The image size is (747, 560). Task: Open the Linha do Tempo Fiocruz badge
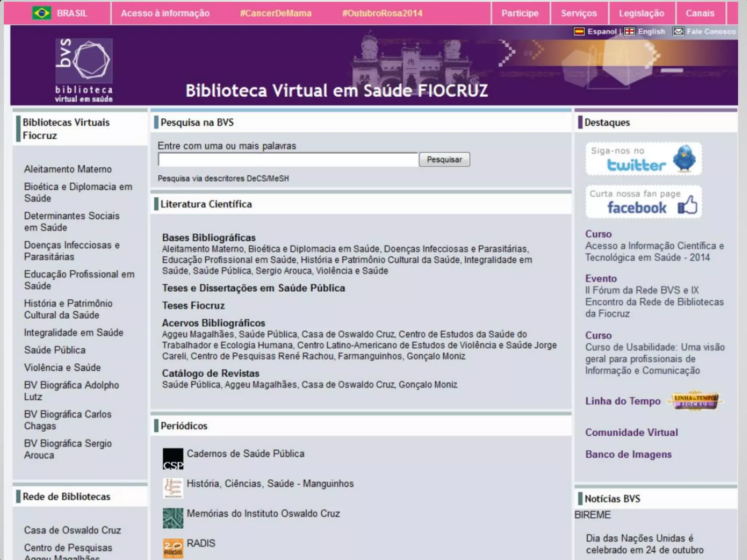pos(695,401)
